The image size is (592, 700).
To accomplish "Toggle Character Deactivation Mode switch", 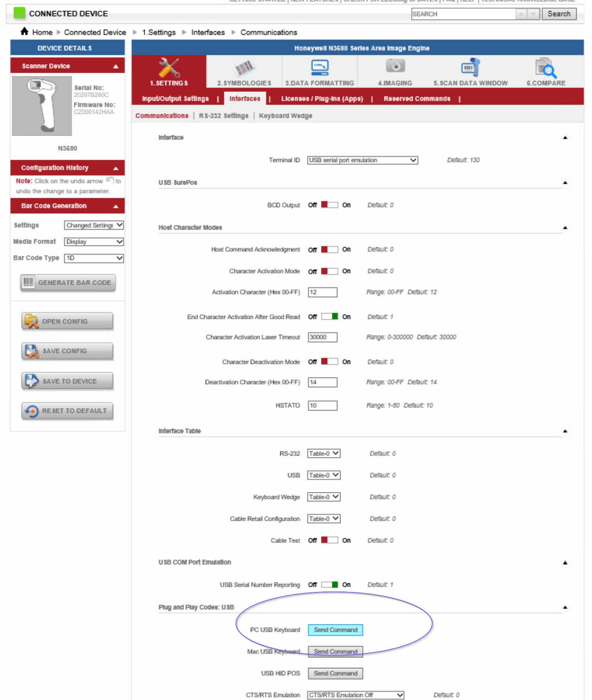I will 329,362.
